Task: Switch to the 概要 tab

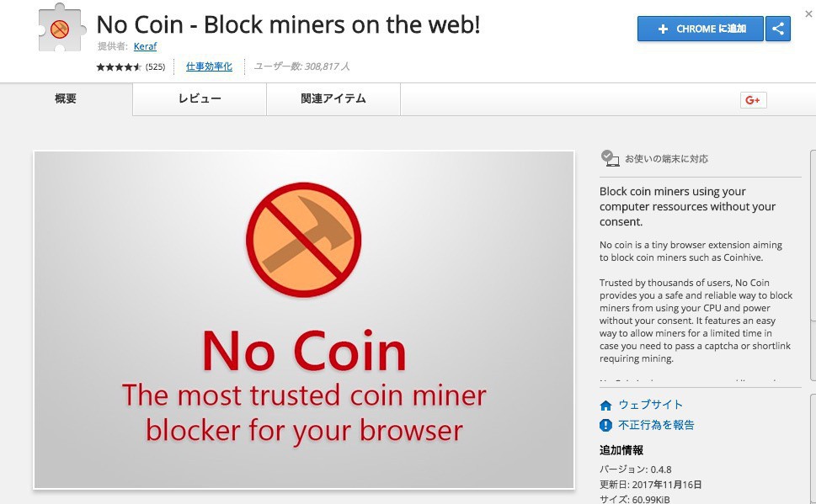Action: click(66, 98)
